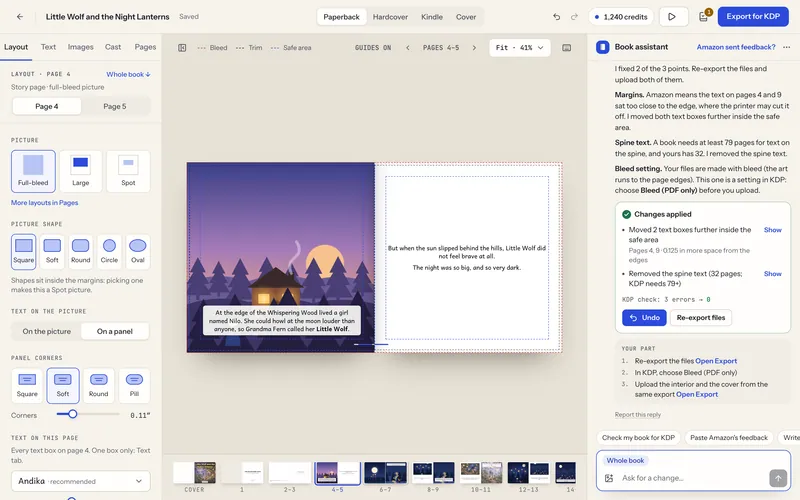800x500 pixels.
Task: Select Pill panel corners
Action: pos(134,385)
